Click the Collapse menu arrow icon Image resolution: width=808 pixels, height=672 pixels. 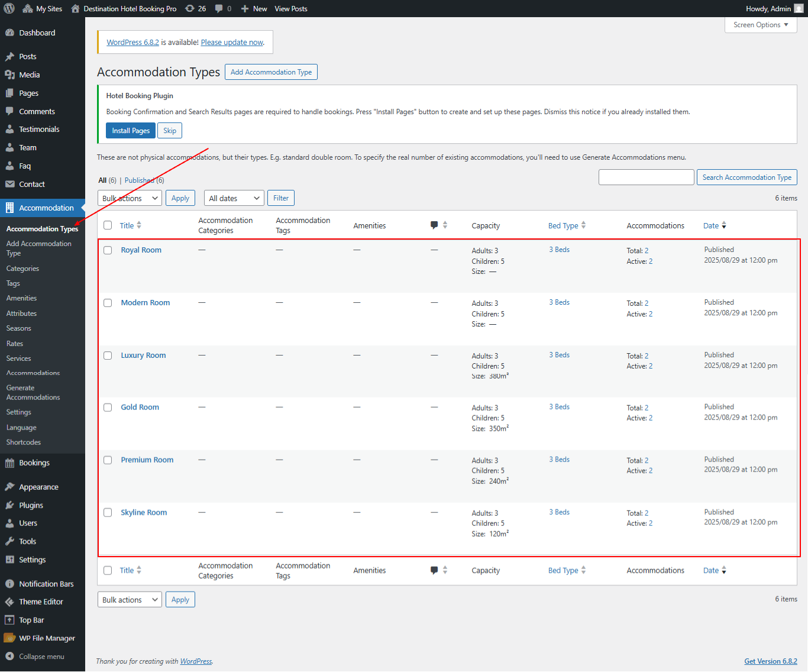(9, 656)
